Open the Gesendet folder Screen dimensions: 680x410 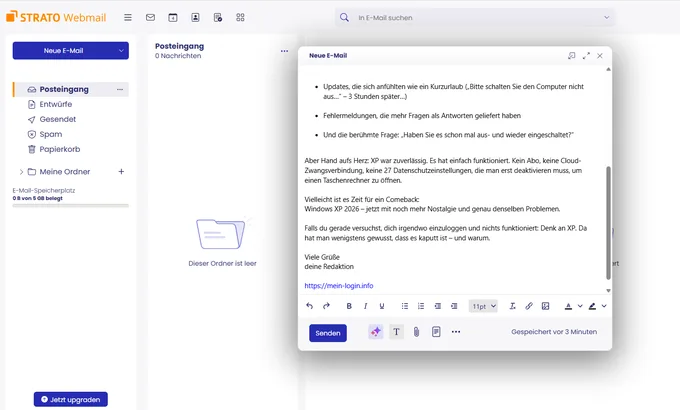tap(57, 119)
